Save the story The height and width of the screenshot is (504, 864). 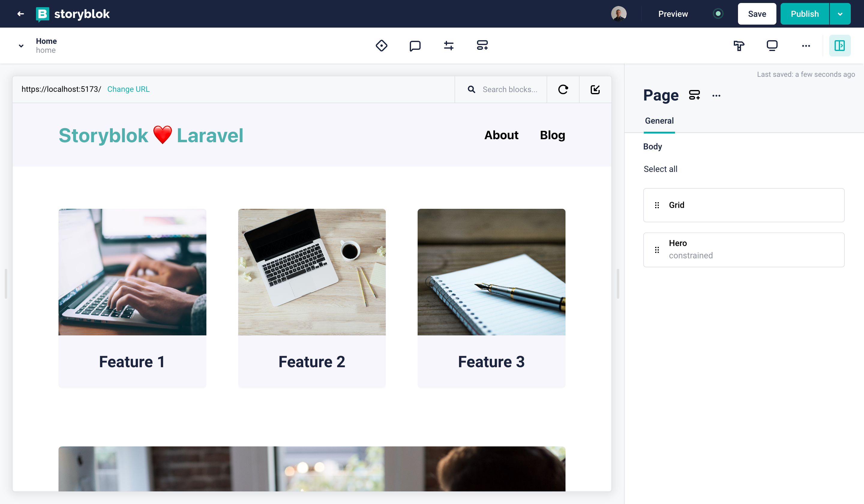click(x=757, y=14)
